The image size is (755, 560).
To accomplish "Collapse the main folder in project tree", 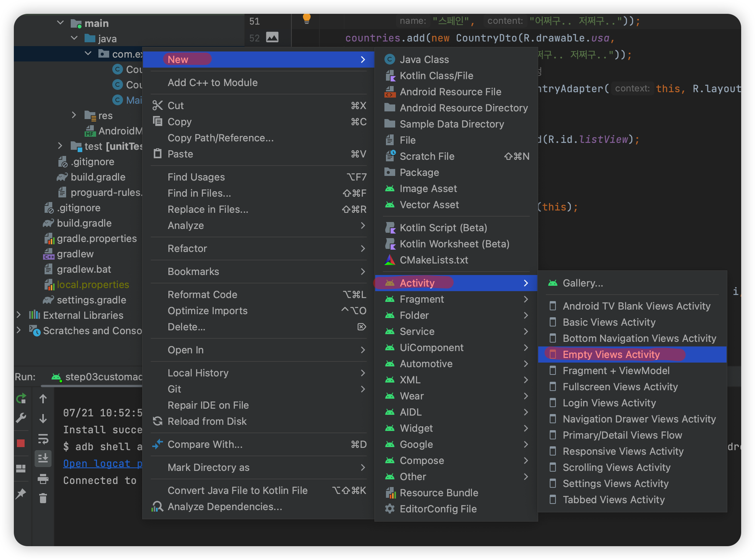I will 60,23.
